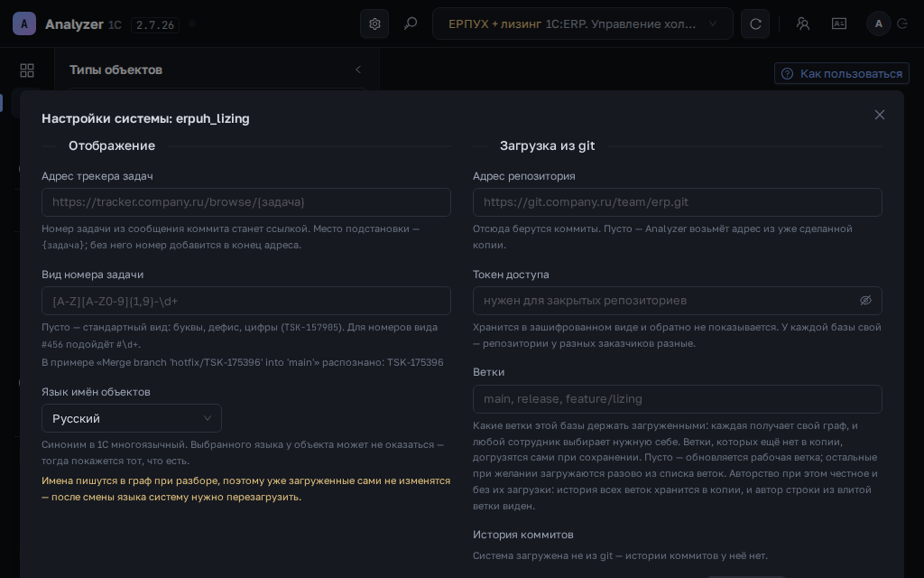Click the Типы объектов panel title
924x578 pixels.
(115, 70)
